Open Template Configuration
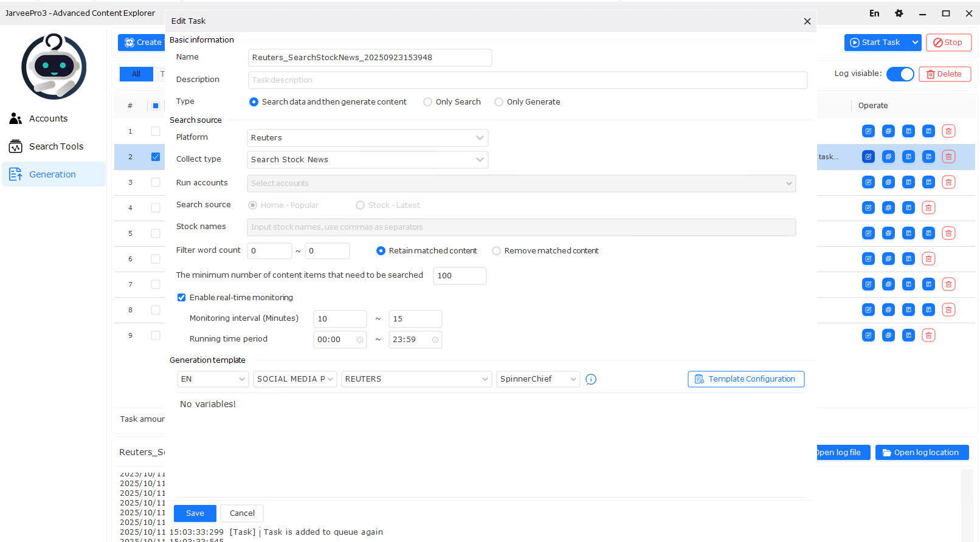The image size is (980, 542). click(745, 379)
